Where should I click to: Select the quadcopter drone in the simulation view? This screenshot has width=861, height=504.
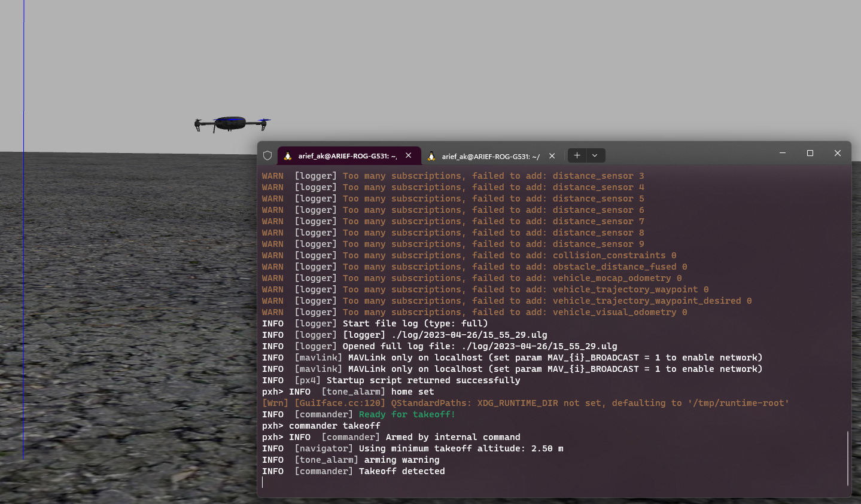click(232, 123)
